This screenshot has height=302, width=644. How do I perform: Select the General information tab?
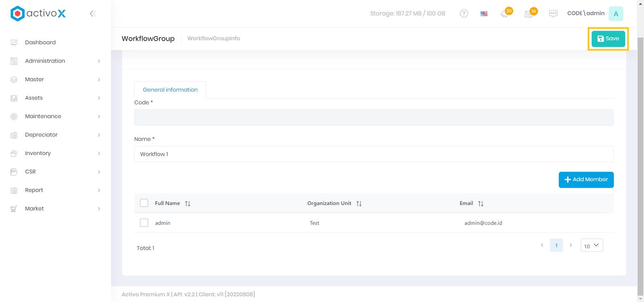tap(170, 90)
